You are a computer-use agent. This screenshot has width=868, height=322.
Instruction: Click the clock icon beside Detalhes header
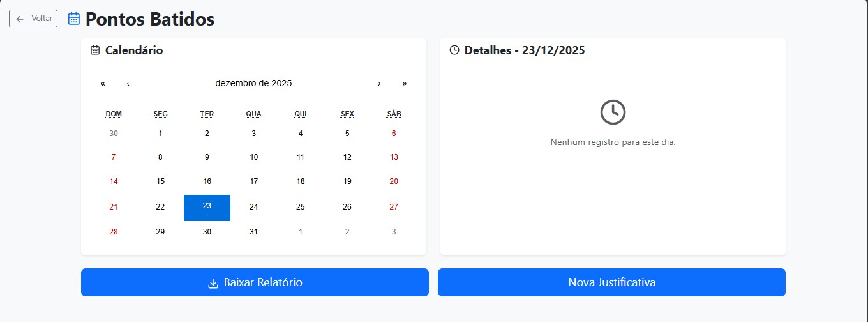(454, 50)
